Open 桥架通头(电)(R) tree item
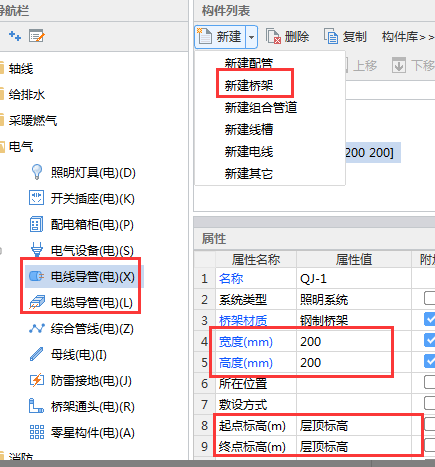This screenshot has width=435, height=467. [x=92, y=407]
